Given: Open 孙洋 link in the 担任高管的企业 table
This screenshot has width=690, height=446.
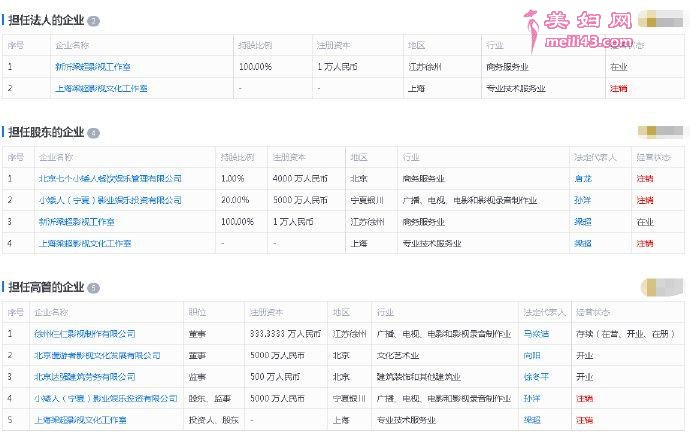Looking at the screenshot, I should (532, 398).
